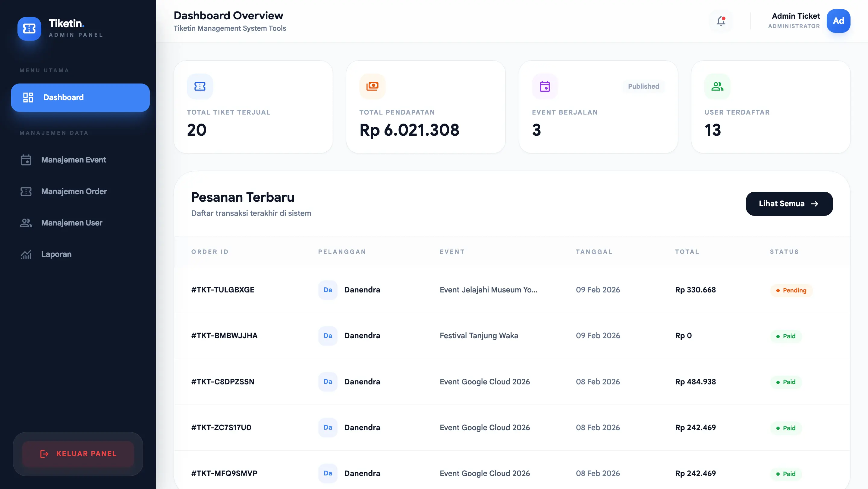Viewport: 868px width, 489px height.
Task: Select the Dashboard menu item
Action: tap(80, 97)
